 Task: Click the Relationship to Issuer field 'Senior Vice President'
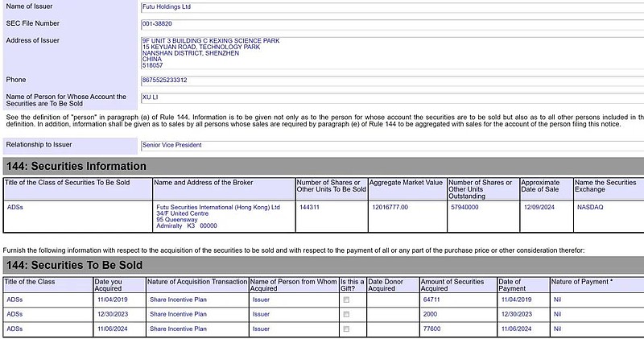pos(392,145)
